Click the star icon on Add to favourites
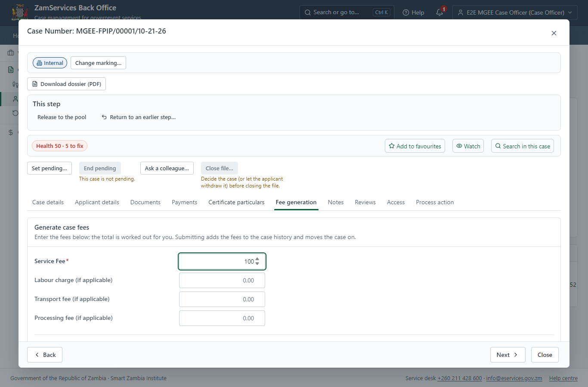This screenshot has width=588, height=387. pos(392,146)
